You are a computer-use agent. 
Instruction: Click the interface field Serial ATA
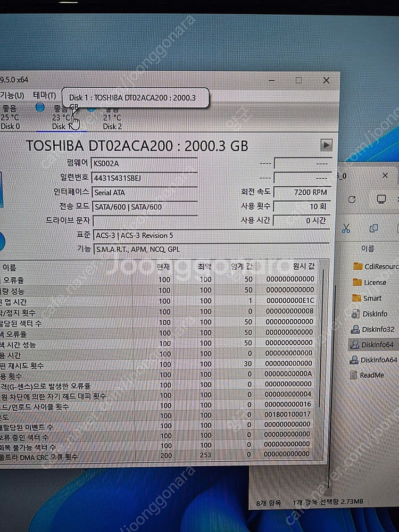(145, 193)
